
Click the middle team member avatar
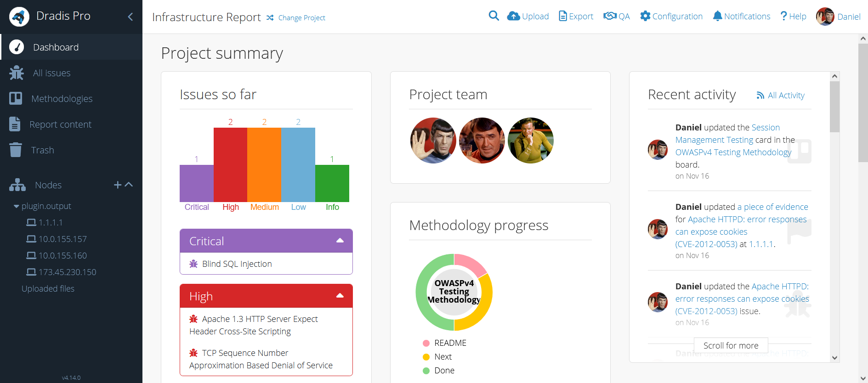(482, 141)
